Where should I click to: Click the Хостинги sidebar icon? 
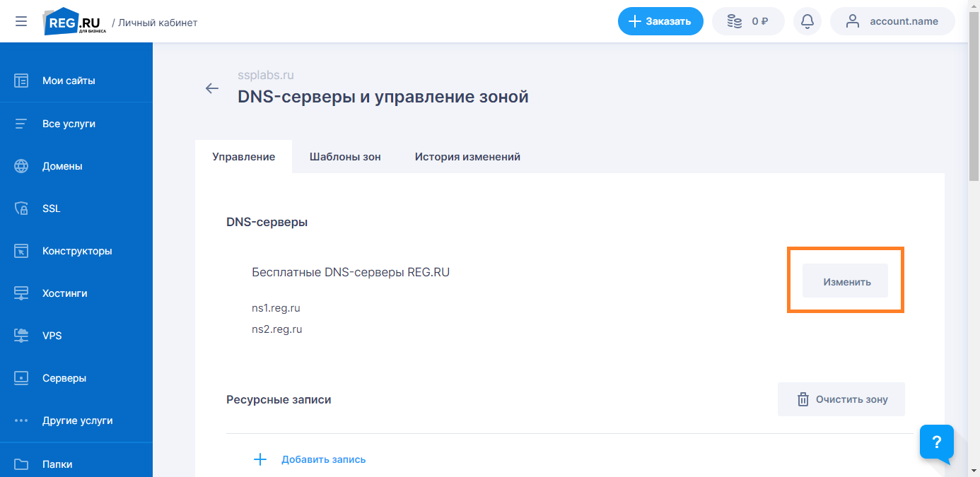tap(21, 293)
